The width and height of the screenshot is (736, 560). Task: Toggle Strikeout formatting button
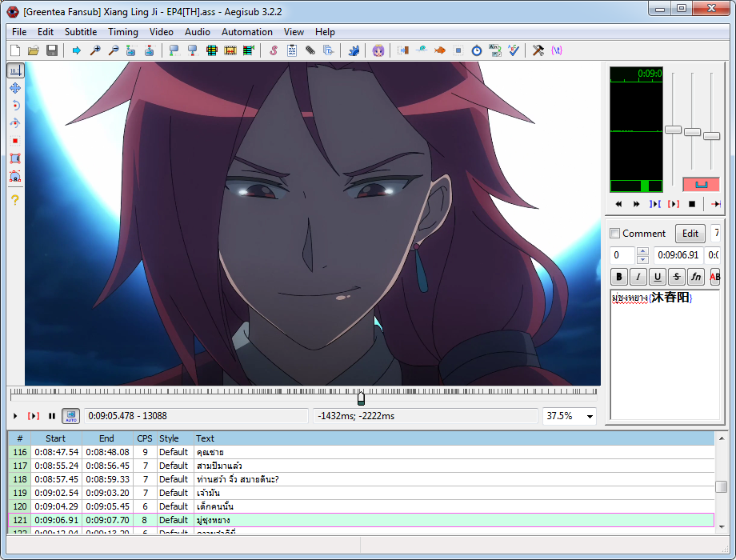(676, 277)
